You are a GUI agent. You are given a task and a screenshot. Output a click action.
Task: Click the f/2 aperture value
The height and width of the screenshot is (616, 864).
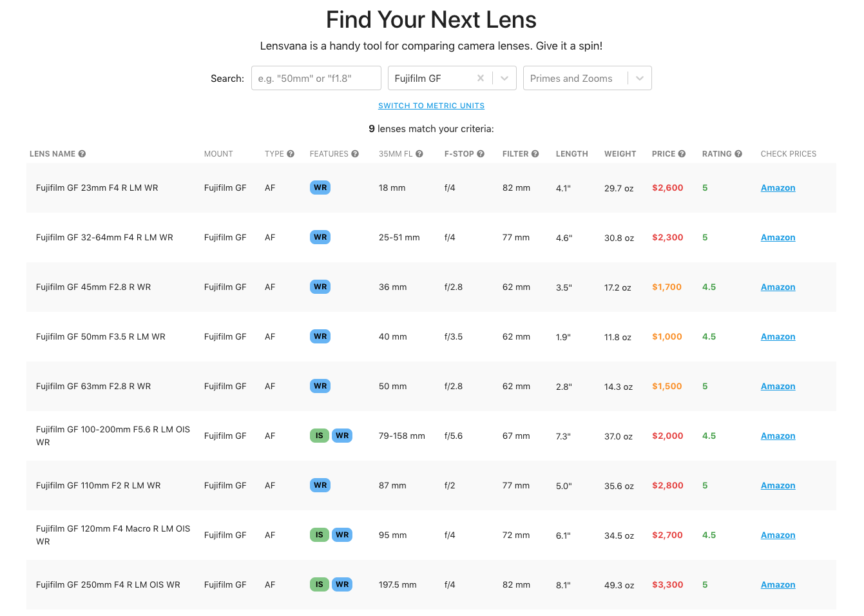450,485
